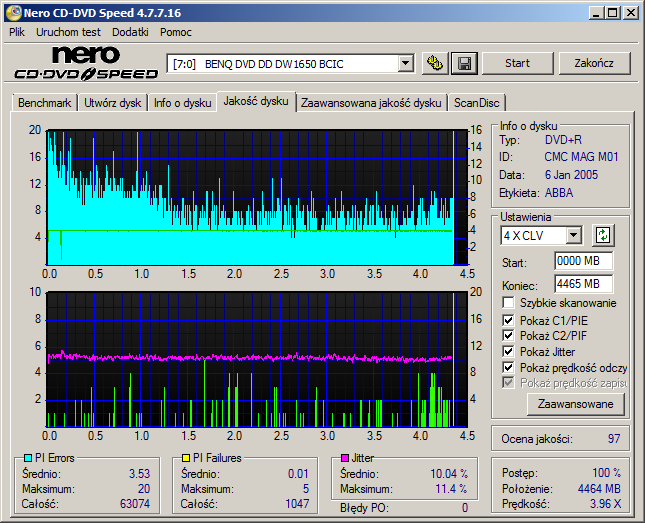Switch to the Info o dysku tab

click(x=183, y=102)
